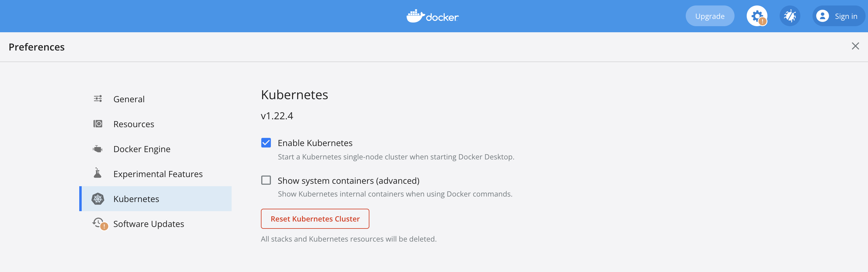Open settings via the gear icon
868x272 pixels.
(757, 16)
